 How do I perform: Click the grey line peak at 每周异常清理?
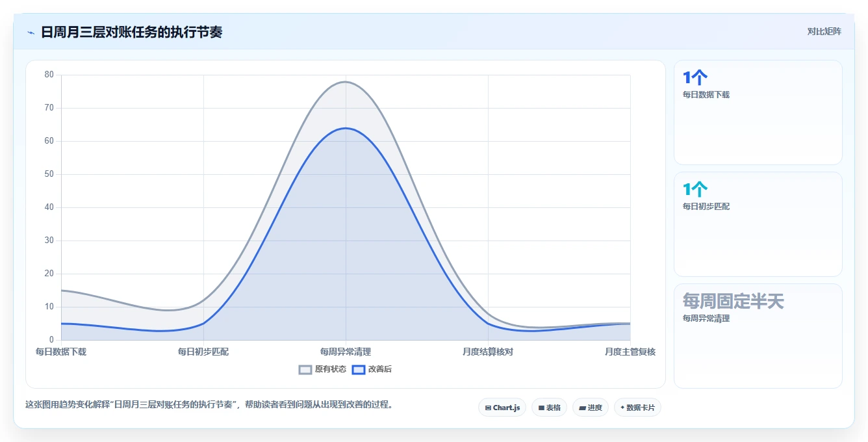[x=346, y=82]
